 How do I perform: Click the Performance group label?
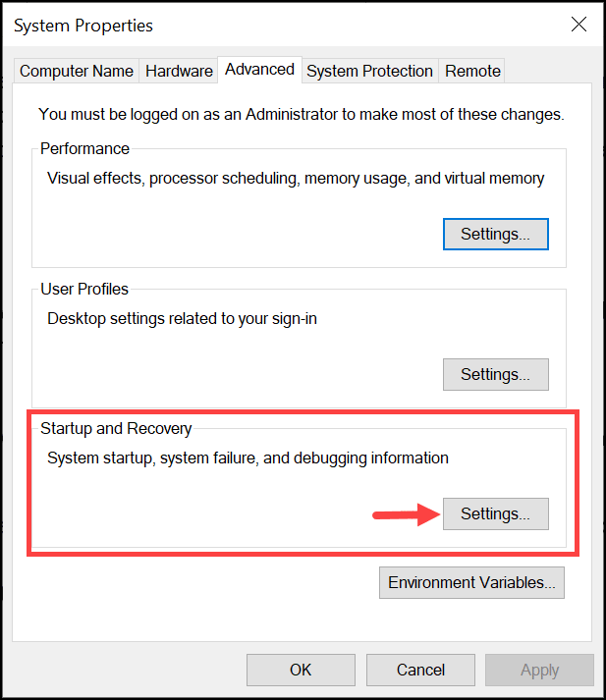point(84,149)
